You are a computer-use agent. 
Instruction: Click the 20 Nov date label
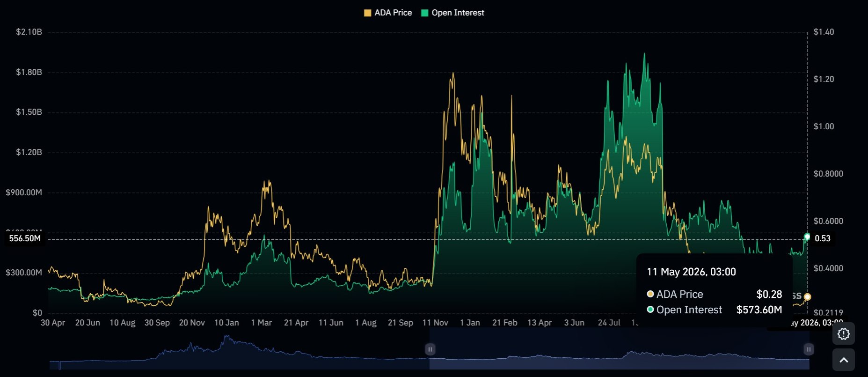pyautogui.click(x=192, y=323)
